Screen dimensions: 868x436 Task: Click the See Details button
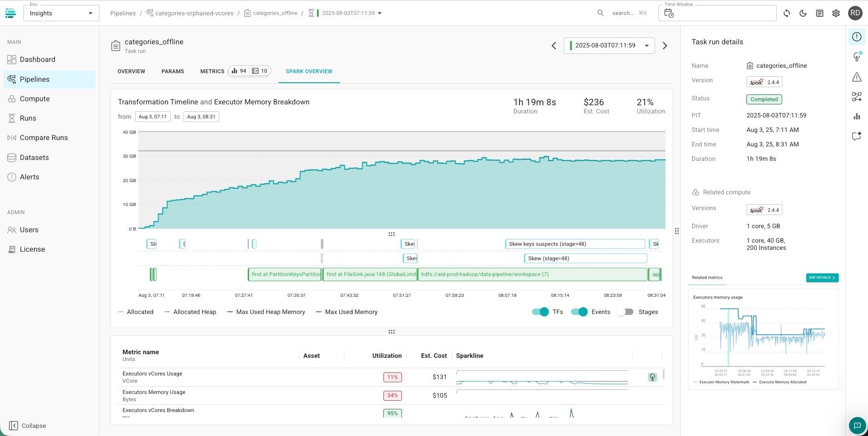[x=822, y=277]
